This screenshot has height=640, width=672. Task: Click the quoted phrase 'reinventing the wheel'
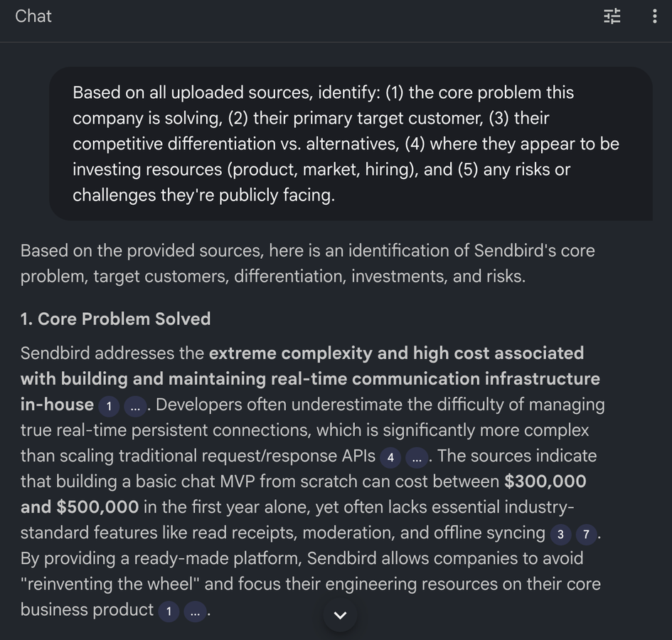tap(110, 584)
